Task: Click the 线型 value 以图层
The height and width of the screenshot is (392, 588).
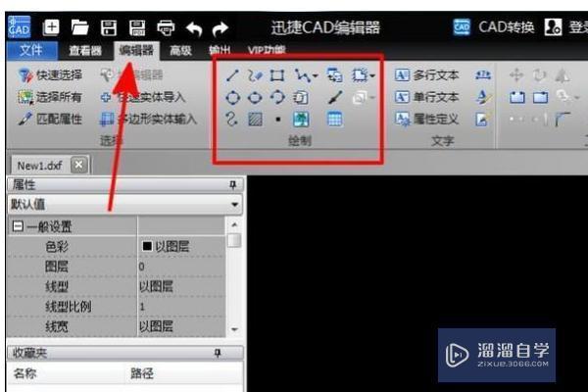Action: click(156, 287)
